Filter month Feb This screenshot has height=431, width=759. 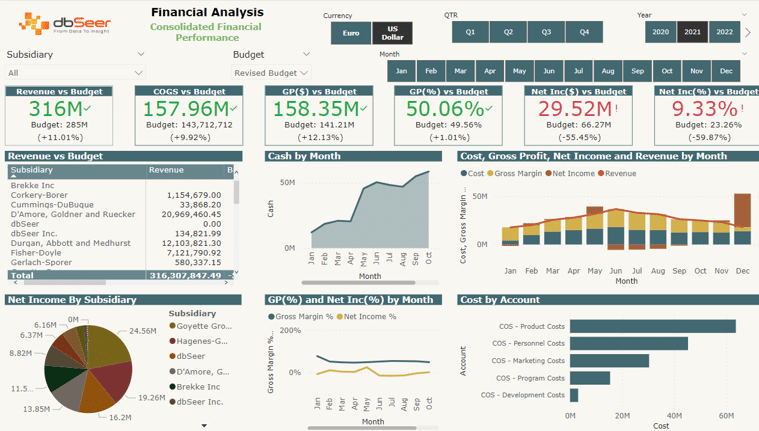[431, 71]
